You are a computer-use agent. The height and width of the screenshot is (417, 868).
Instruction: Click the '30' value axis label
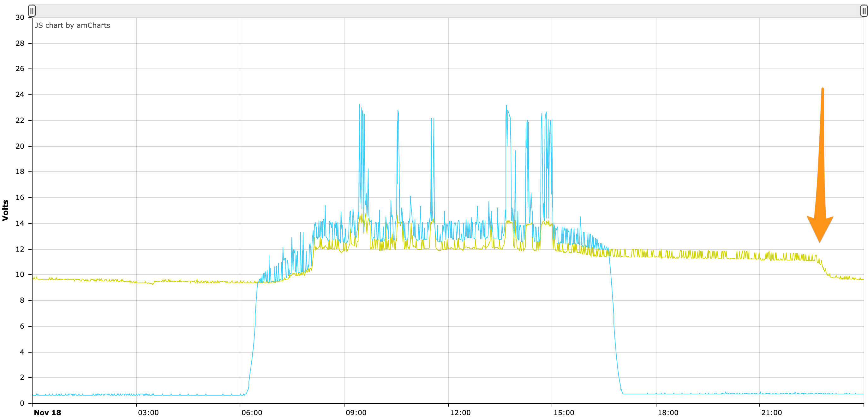tap(20, 17)
